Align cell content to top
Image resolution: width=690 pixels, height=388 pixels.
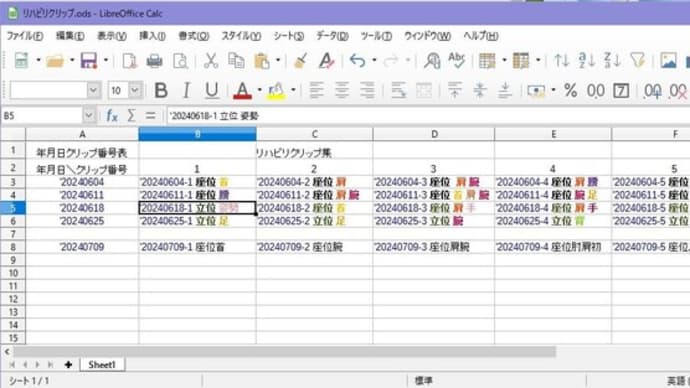(455, 91)
